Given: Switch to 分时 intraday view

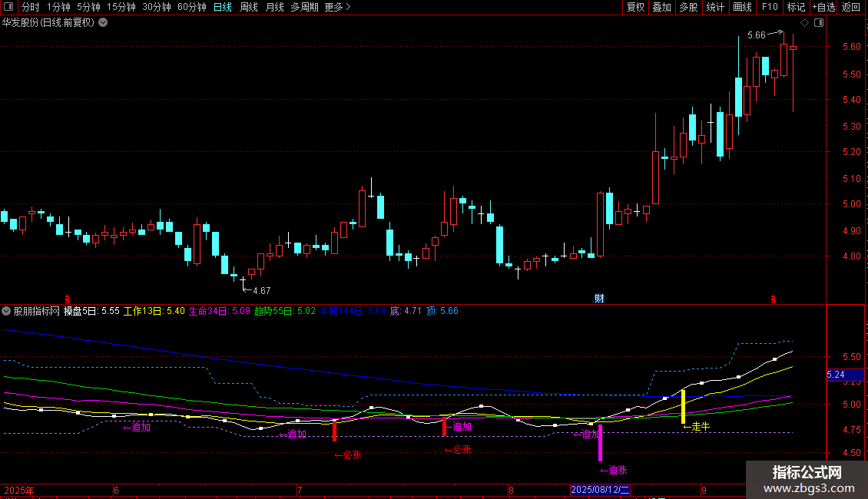Looking at the screenshot, I should pos(31,7).
